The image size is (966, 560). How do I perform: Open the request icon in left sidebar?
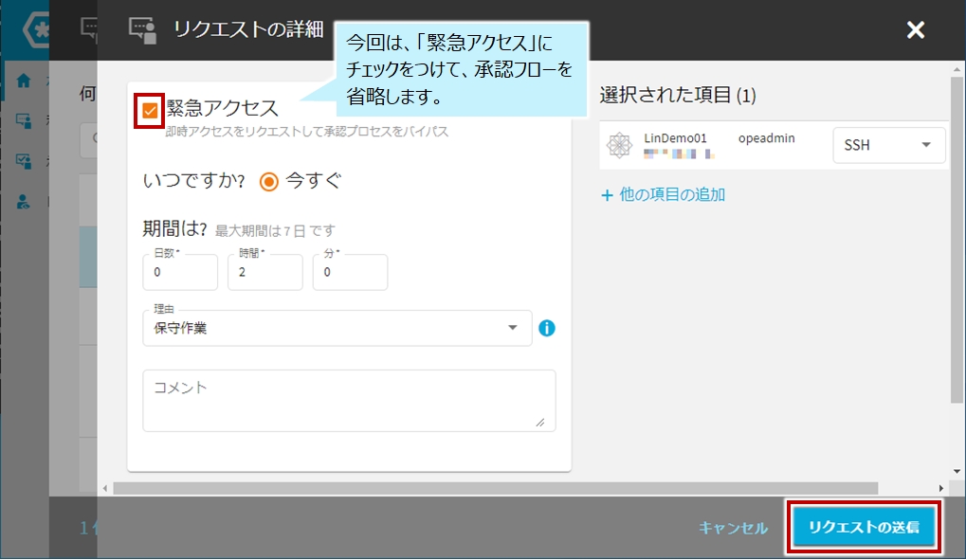coord(24,120)
